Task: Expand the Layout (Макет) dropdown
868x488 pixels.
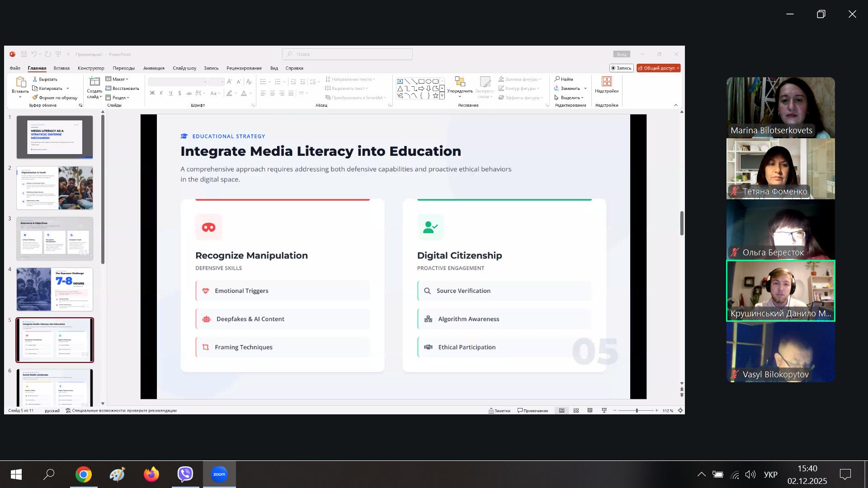Action: [x=118, y=79]
